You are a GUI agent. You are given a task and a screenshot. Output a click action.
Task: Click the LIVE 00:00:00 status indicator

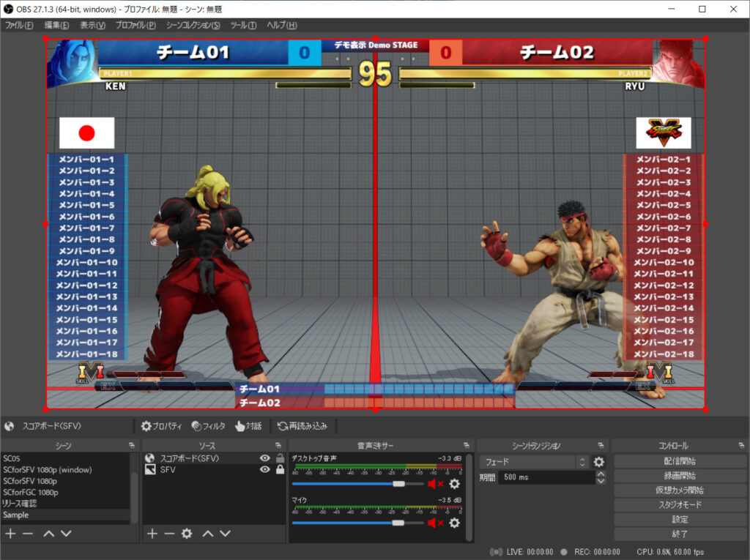pos(521,552)
